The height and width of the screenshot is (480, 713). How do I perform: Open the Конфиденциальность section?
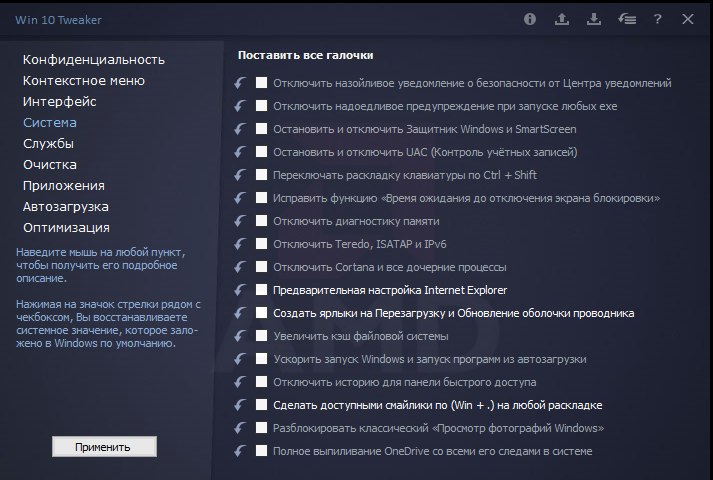[94, 60]
